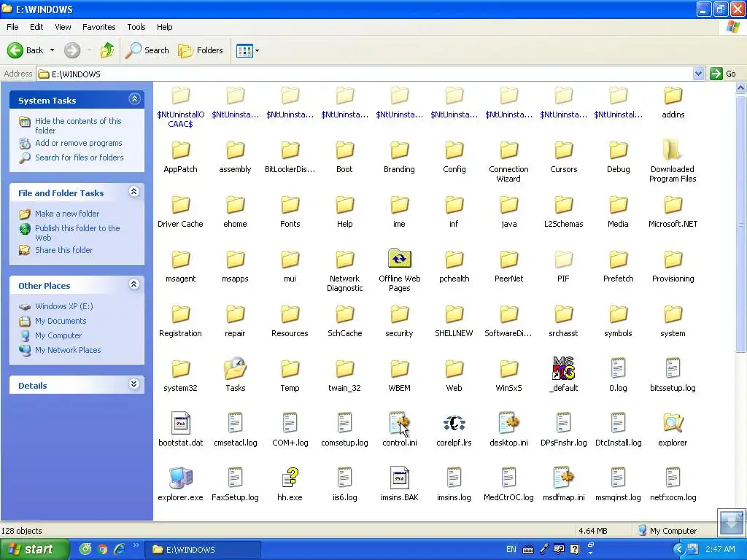Select the desktop.ini file icon
Viewport: 747px width, 560px height.
pyautogui.click(x=508, y=423)
